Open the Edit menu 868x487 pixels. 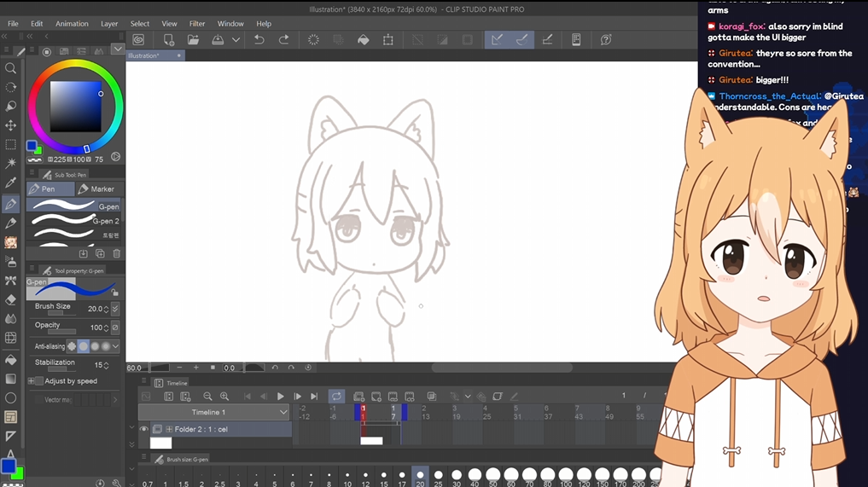(37, 24)
